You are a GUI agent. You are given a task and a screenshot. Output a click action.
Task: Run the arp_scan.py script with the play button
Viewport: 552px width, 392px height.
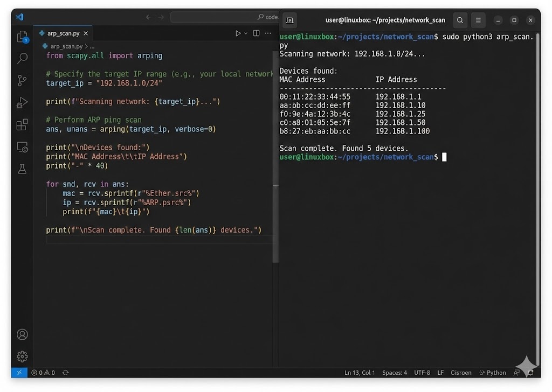coord(238,33)
